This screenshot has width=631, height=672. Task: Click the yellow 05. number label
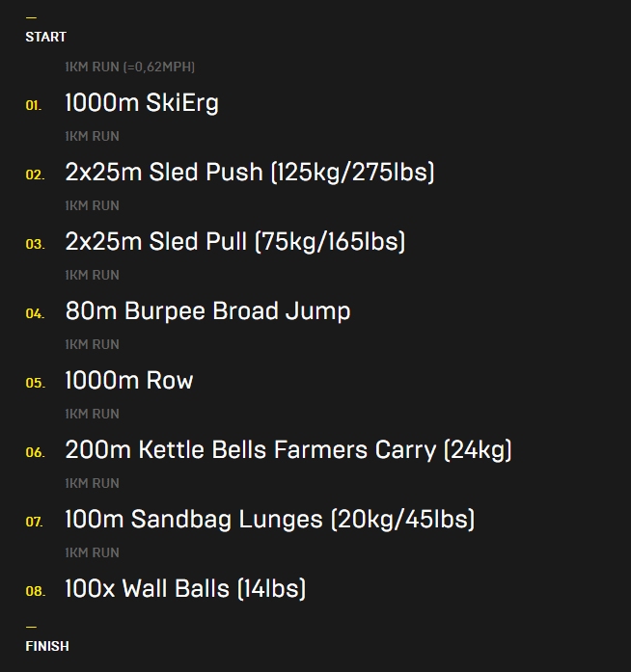(35, 383)
